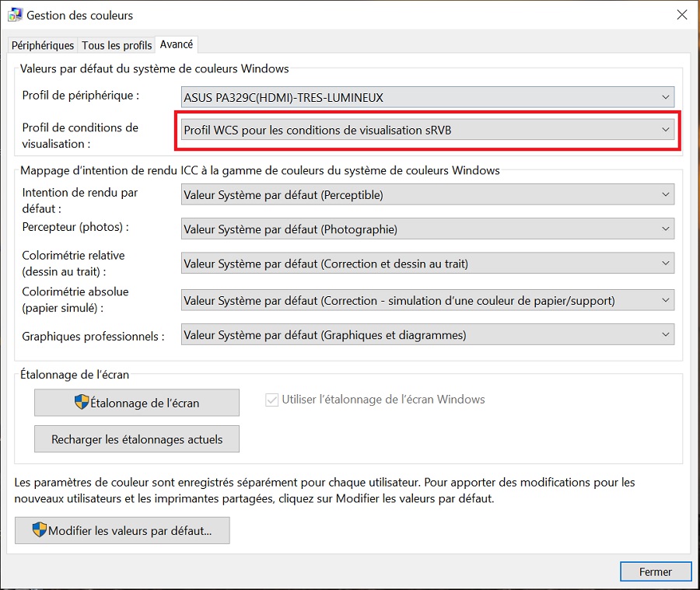Open the Profil de périphérique dropdown
Screen dimensions: 700x590
tap(427, 97)
